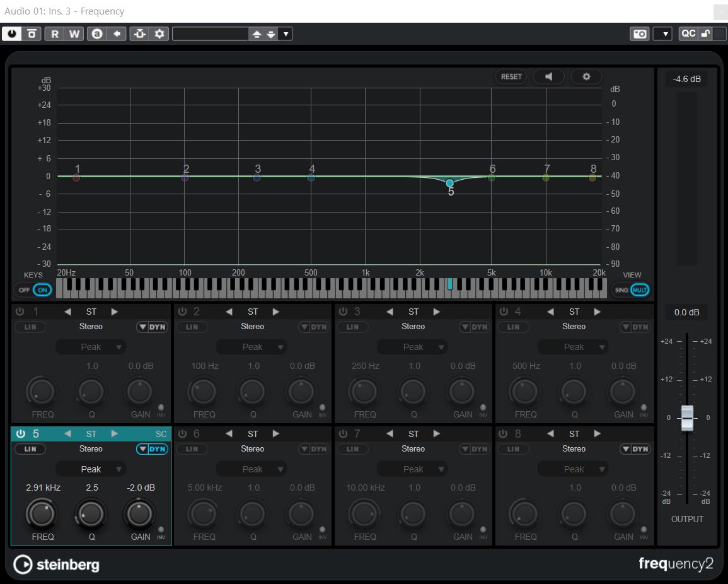
Task: Load the next preset arrow
Action: coord(270,34)
